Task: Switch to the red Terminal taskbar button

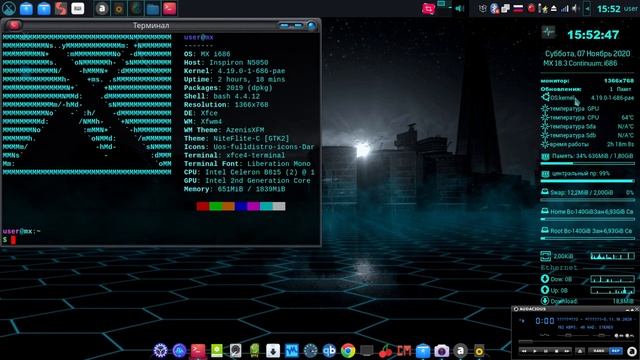Action: click(x=169, y=9)
